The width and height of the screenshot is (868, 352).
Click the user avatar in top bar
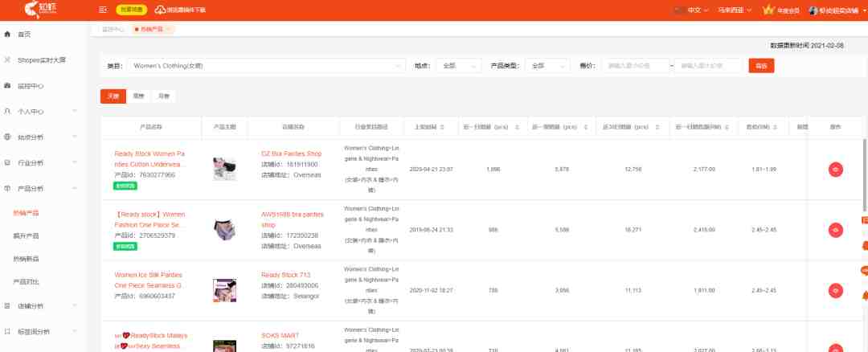(x=813, y=10)
